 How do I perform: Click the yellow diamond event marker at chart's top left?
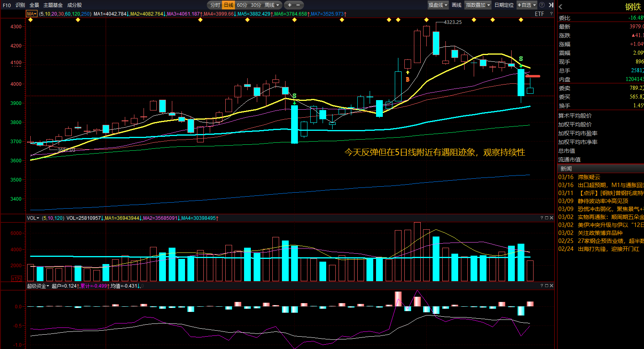pos(31,20)
